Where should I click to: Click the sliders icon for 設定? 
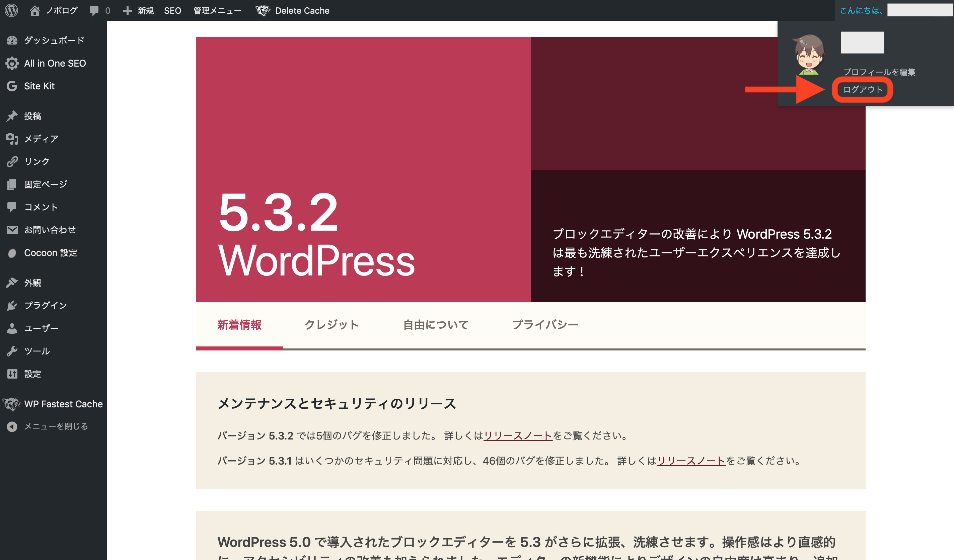point(12,374)
